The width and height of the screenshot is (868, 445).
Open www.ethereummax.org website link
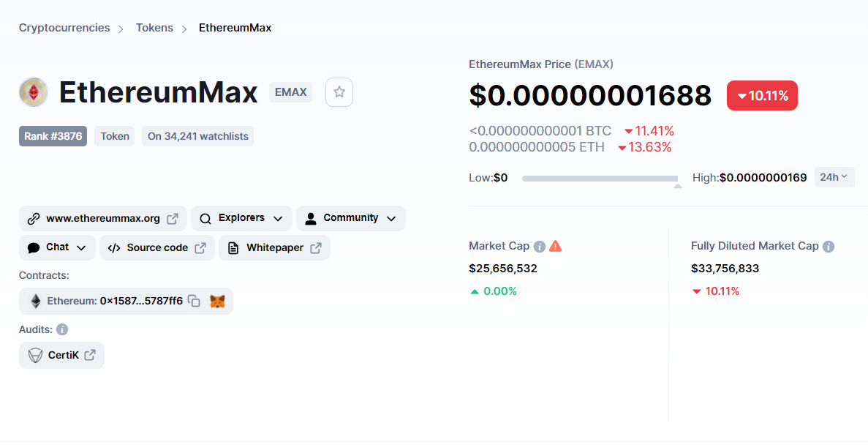point(103,218)
